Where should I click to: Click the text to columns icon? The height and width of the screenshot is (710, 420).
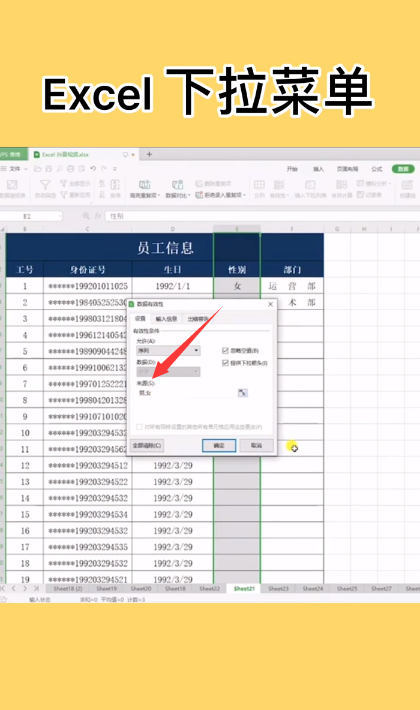[259, 185]
